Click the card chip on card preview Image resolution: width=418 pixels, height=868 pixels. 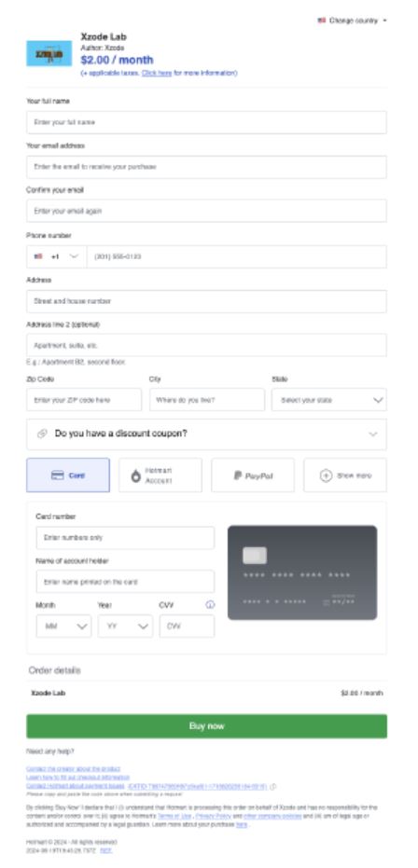coord(255,556)
